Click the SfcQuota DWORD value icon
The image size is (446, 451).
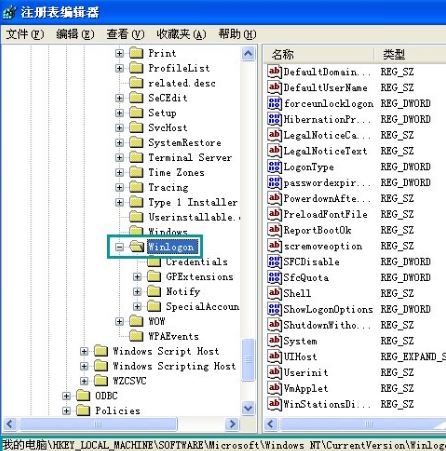tap(274, 278)
